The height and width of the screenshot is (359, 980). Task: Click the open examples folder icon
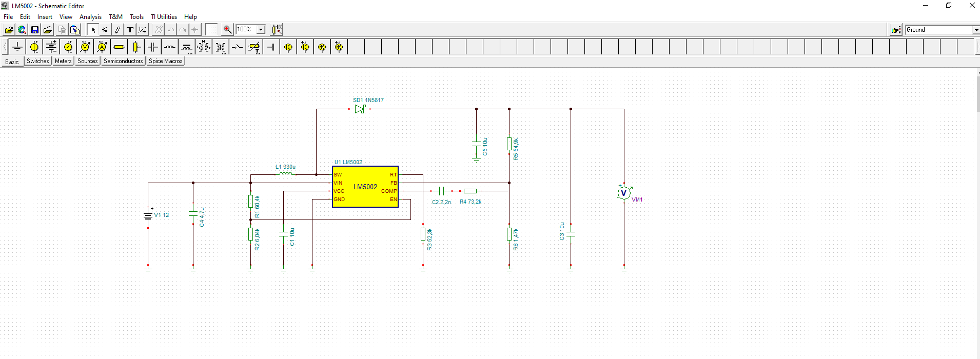coord(48,30)
